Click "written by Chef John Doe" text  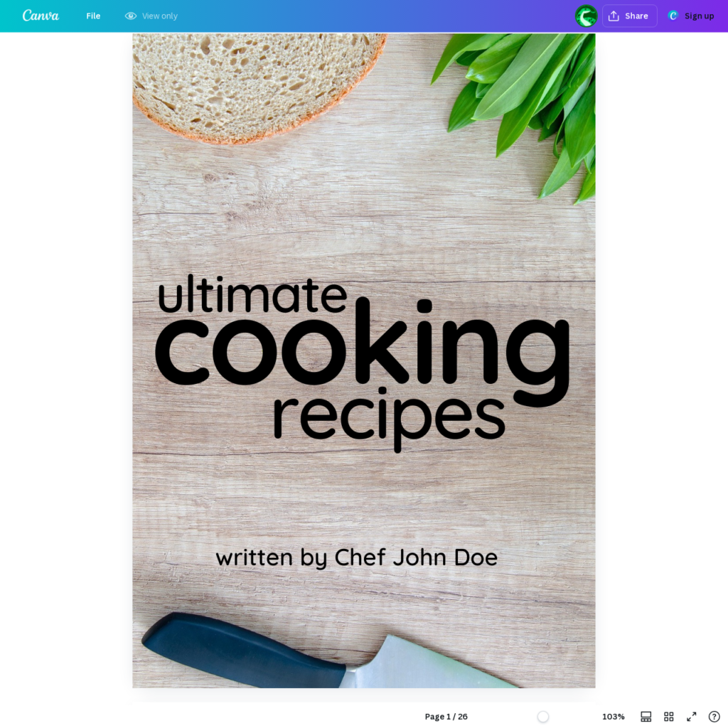pos(357,557)
